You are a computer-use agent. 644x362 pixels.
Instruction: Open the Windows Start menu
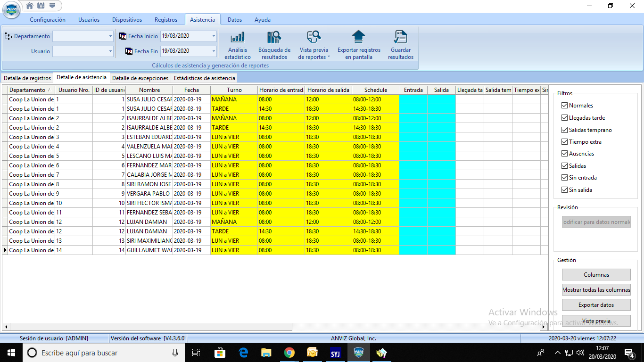point(11,353)
